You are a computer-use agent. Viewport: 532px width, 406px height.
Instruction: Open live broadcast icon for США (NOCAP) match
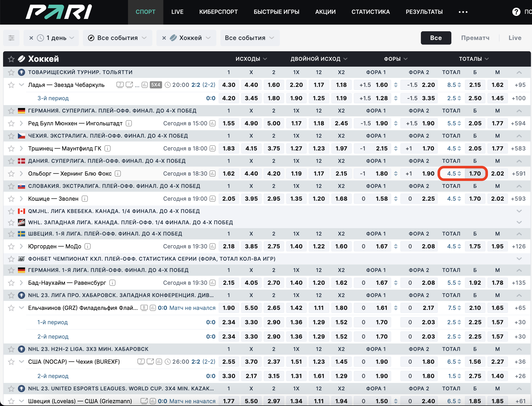coord(150,362)
